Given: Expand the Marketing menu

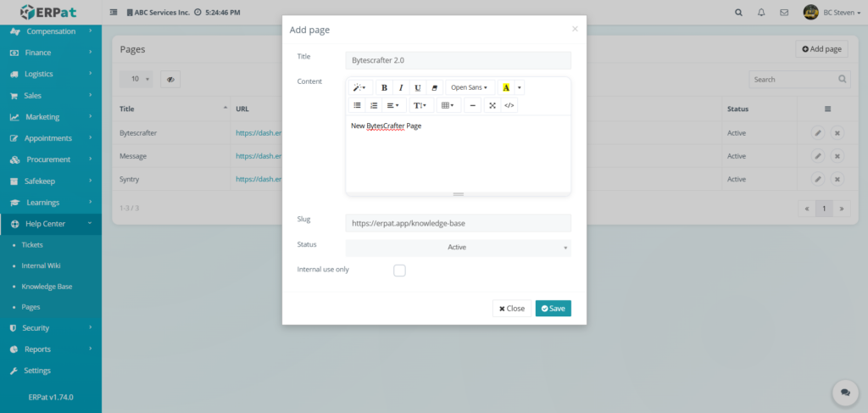Looking at the screenshot, I should pyautogui.click(x=51, y=117).
